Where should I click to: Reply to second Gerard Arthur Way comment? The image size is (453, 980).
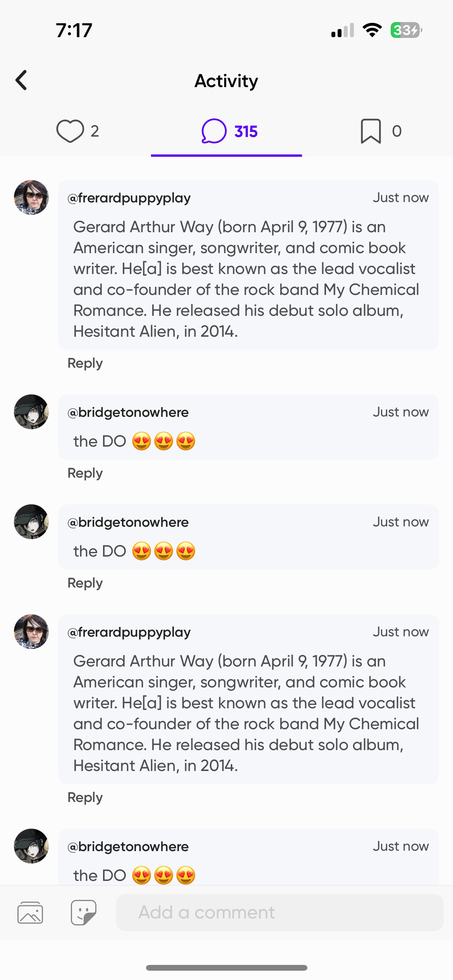pyautogui.click(x=85, y=797)
